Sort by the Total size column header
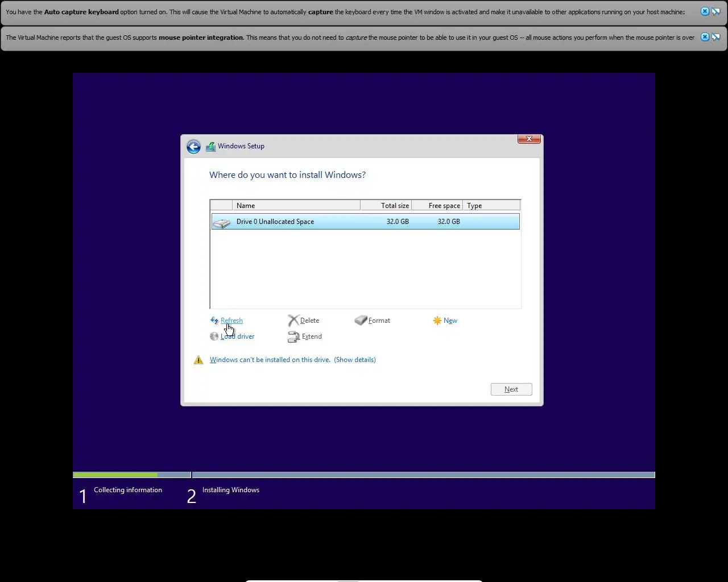 [386, 206]
